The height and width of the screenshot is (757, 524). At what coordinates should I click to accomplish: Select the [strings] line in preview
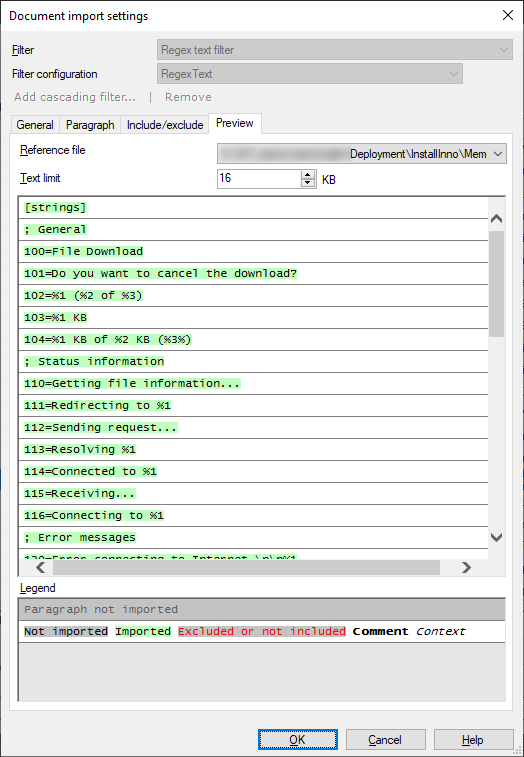254,208
